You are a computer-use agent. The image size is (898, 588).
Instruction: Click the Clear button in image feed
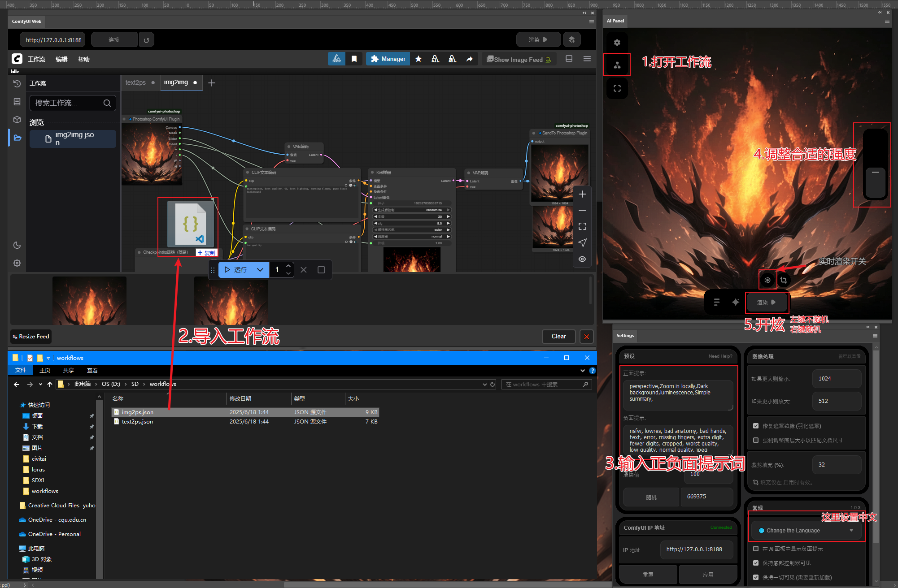558,336
